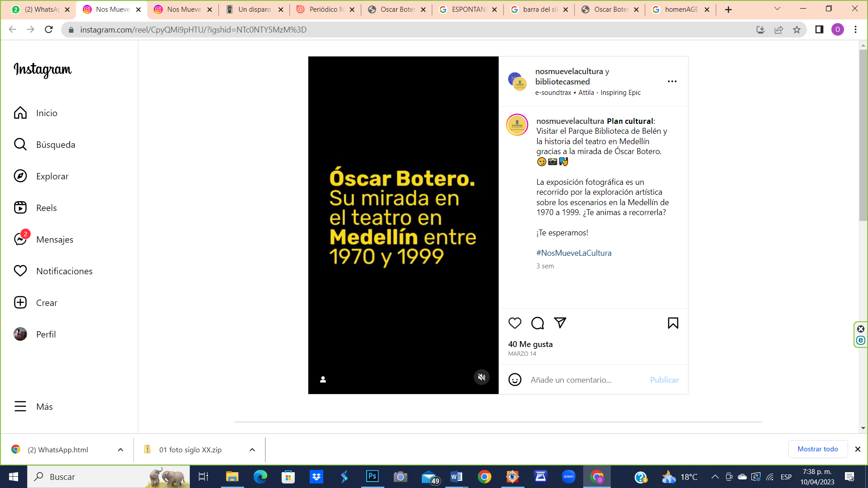Viewport: 868px width, 488px height.
Task: Expand WhatsApp.html download options arrow
Action: tap(120, 450)
